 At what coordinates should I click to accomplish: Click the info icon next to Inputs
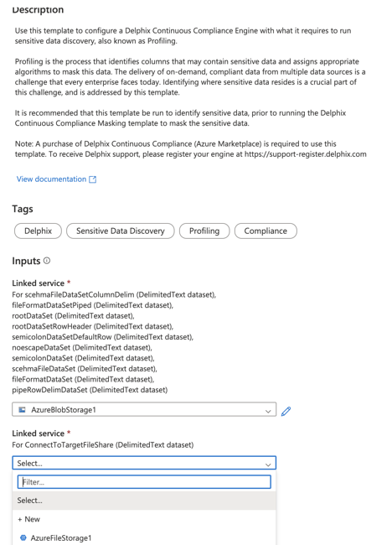point(47,260)
